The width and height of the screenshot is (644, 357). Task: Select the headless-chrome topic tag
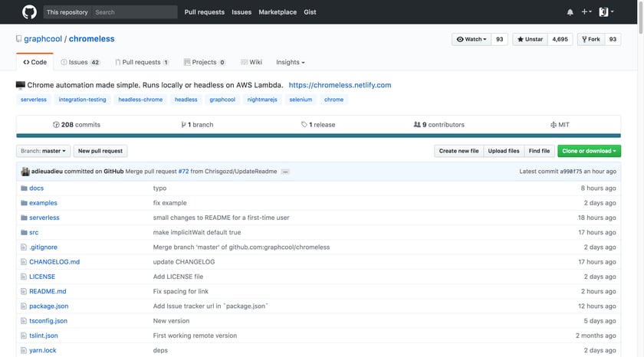[140, 100]
